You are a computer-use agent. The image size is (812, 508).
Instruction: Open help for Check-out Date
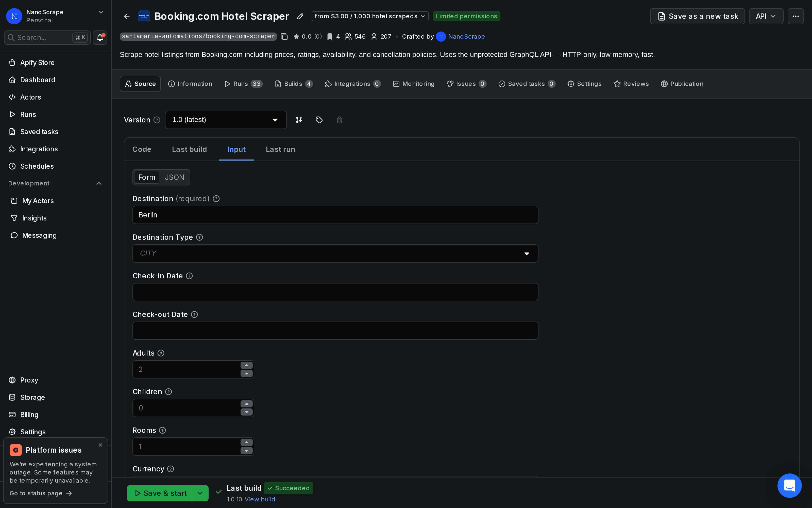(x=194, y=315)
